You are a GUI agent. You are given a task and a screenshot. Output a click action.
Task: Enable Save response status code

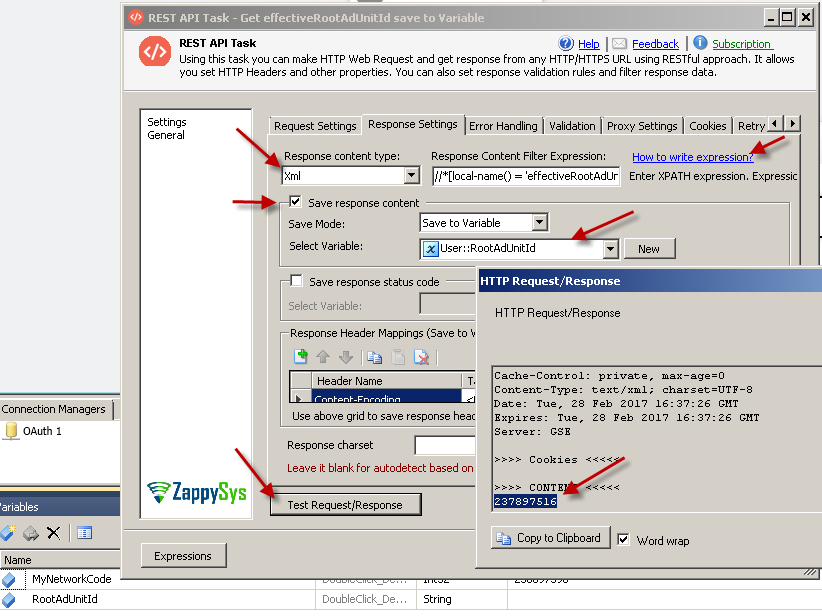(x=294, y=281)
